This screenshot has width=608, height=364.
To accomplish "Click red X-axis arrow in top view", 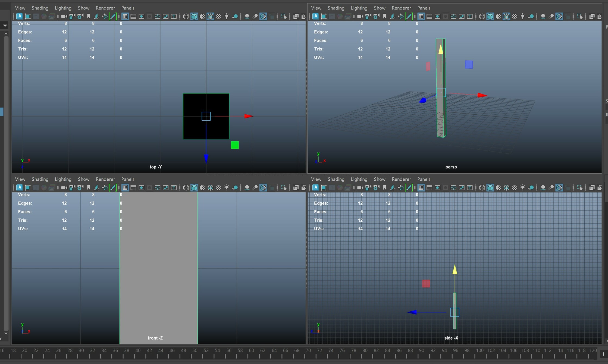I will pos(249,116).
